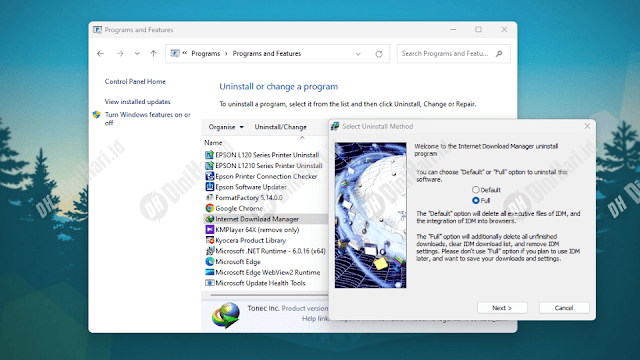
Task: Click the Search Programs and Features field
Action: tap(453, 53)
